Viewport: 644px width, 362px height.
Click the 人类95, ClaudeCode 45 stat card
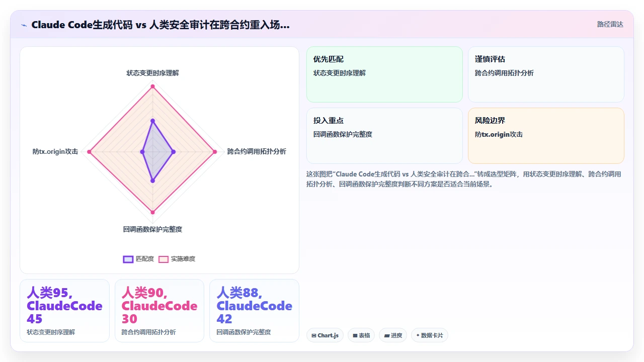click(x=64, y=311)
